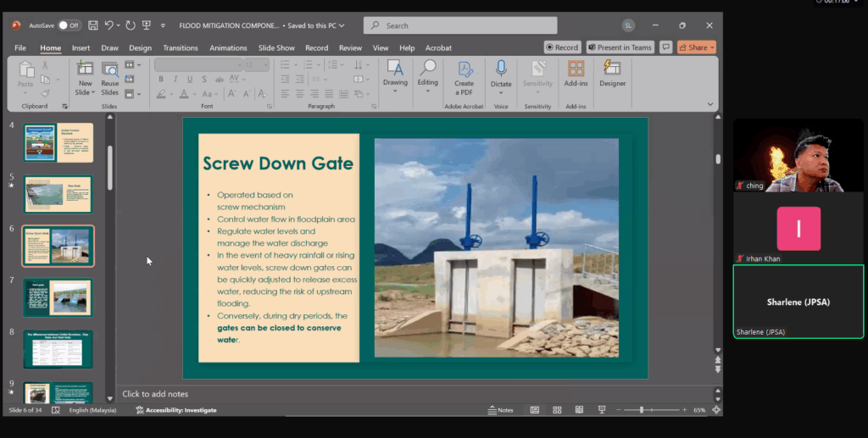Select slide 7 thumbnail in the panel

[x=58, y=297]
